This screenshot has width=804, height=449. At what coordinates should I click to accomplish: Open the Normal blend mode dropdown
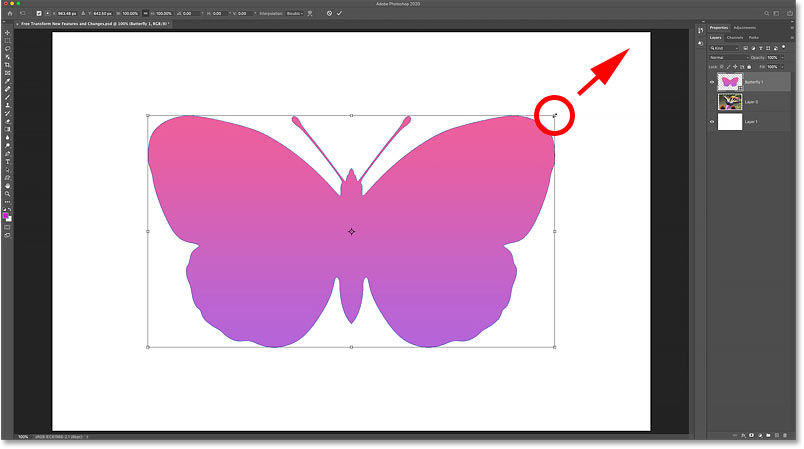point(729,57)
